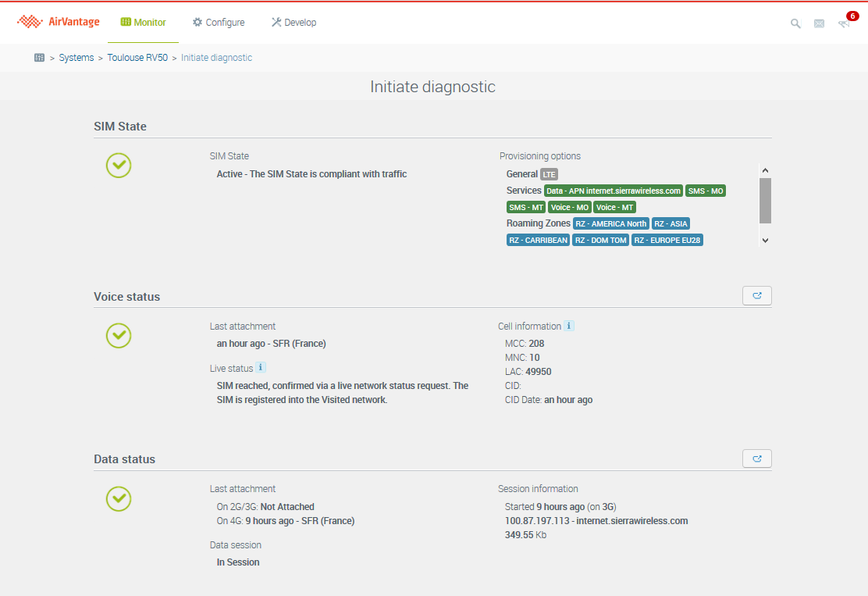Open alerts megaphone with badge 6
Screen dimensions: 868x596
coord(844,23)
